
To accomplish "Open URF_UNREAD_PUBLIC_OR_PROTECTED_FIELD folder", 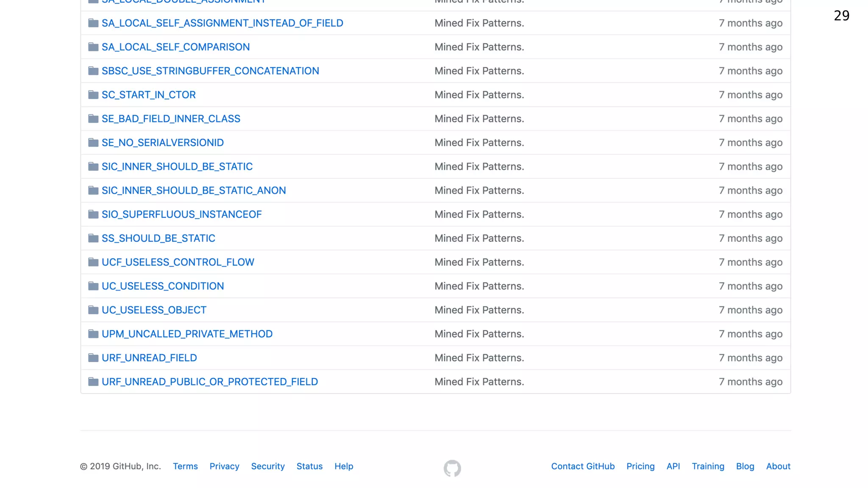I will point(210,382).
